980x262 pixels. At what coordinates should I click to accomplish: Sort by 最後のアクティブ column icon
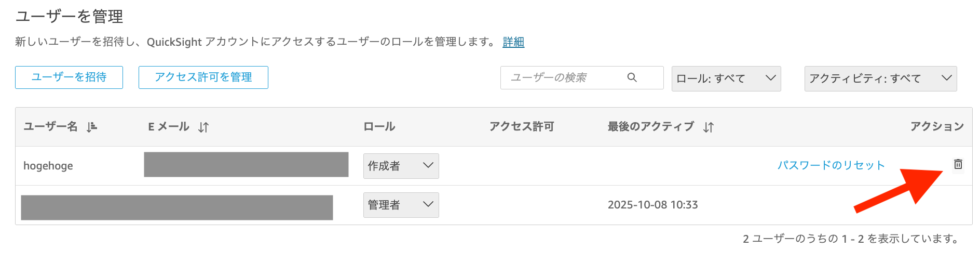(x=709, y=127)
